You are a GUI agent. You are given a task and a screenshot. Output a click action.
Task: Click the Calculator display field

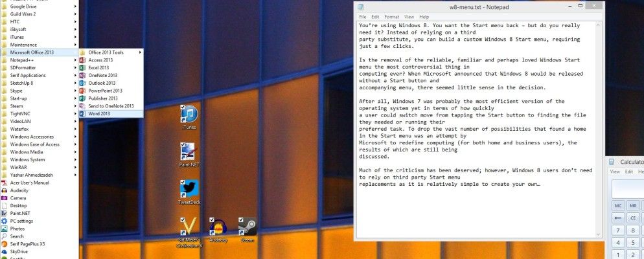click(x=628, y=189)
